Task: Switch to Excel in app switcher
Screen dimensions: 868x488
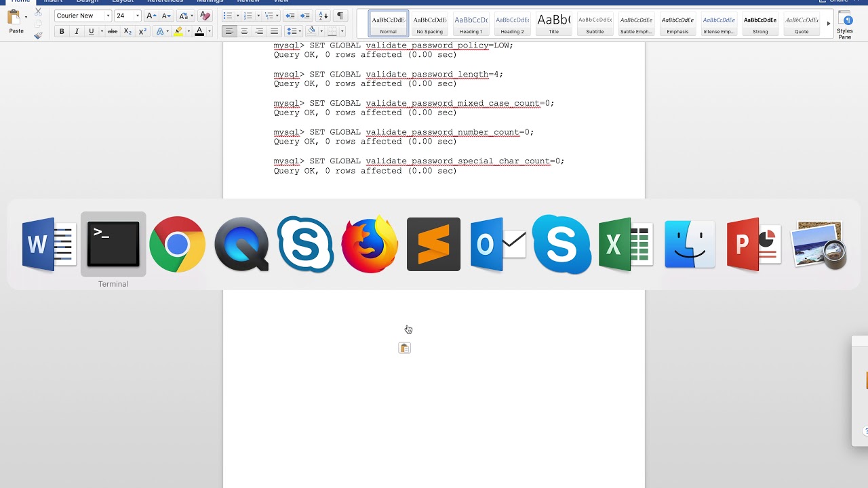Action: click(625, 244)
